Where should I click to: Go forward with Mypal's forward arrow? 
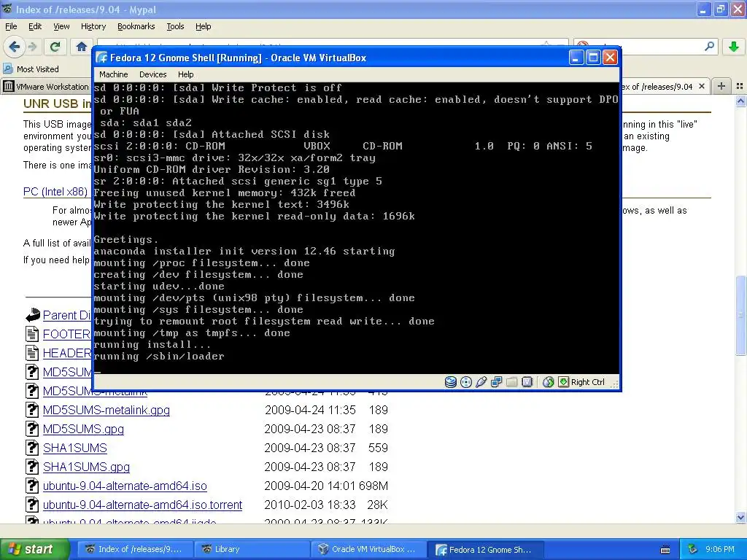[32, 47]
